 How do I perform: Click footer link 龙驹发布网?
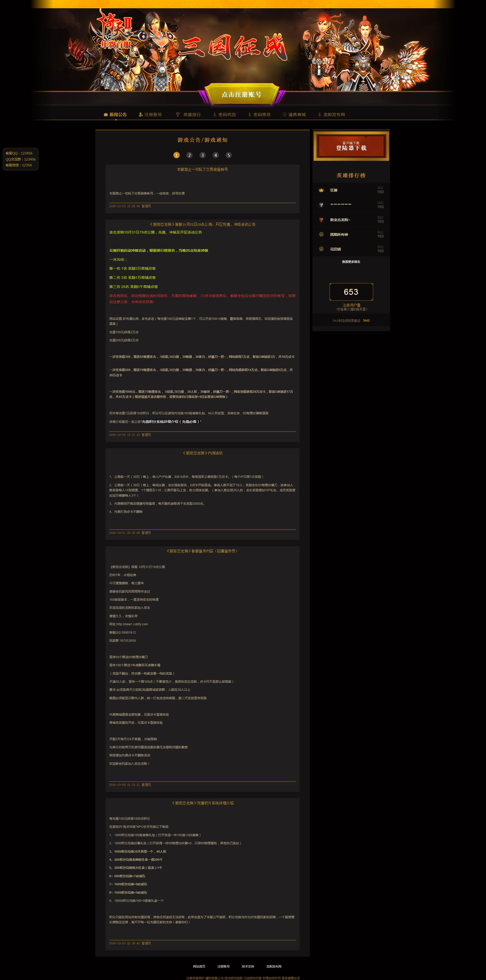click(274, 966)
